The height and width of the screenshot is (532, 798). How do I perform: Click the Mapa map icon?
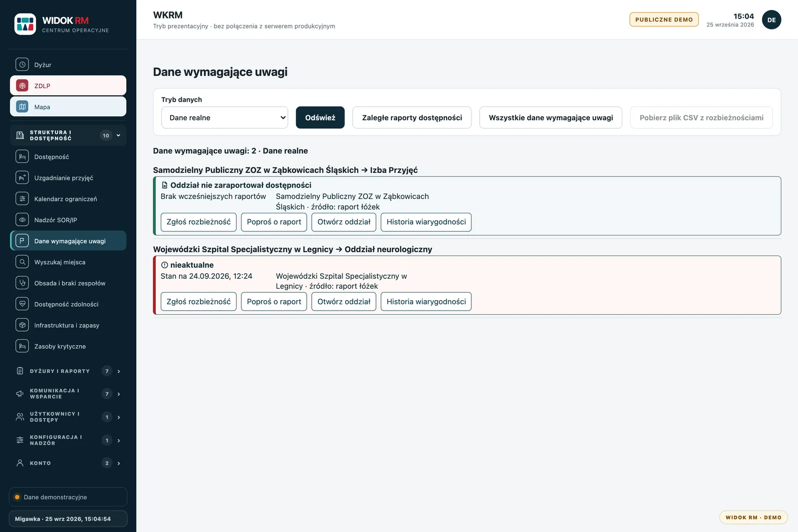click(22, 107)
